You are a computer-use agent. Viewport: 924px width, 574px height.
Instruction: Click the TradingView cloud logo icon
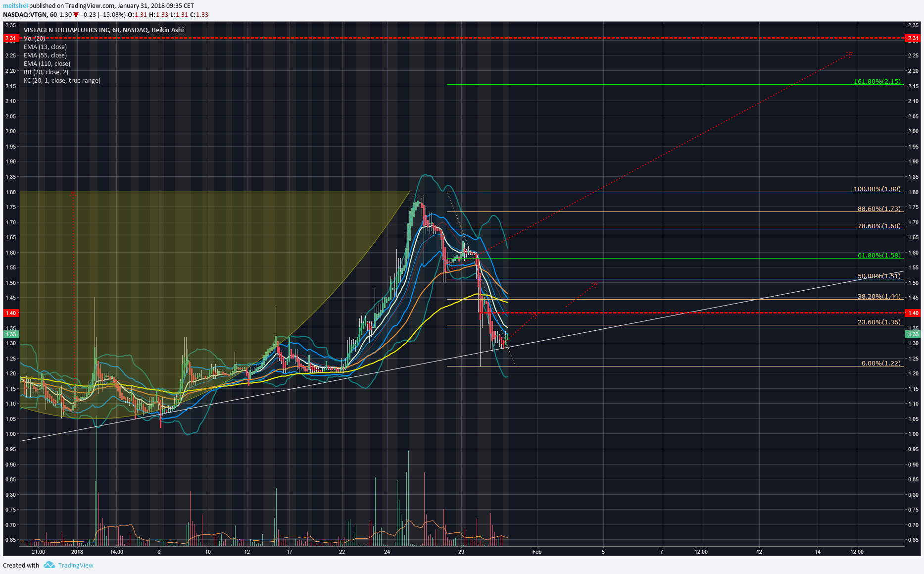click(49, 565)
